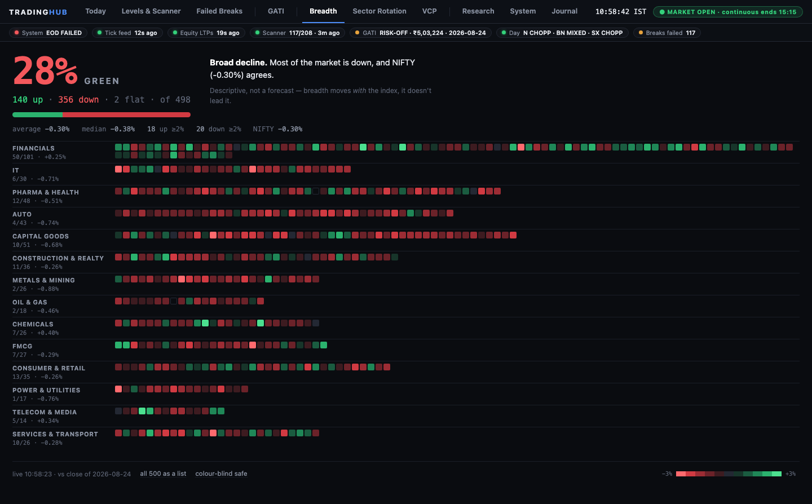Click the '140 up' count
The height and width of the screenshot is (504, 812).
[x=28, y=100]
